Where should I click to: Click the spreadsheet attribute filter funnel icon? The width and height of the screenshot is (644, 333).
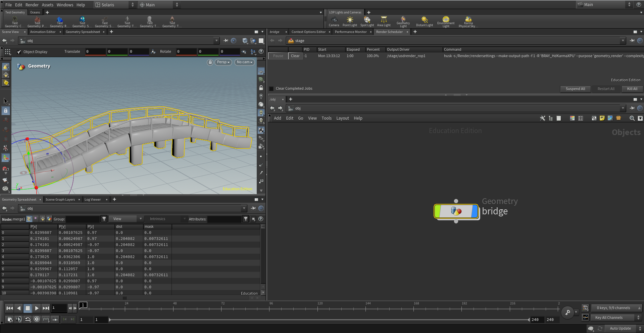point(246,219)
